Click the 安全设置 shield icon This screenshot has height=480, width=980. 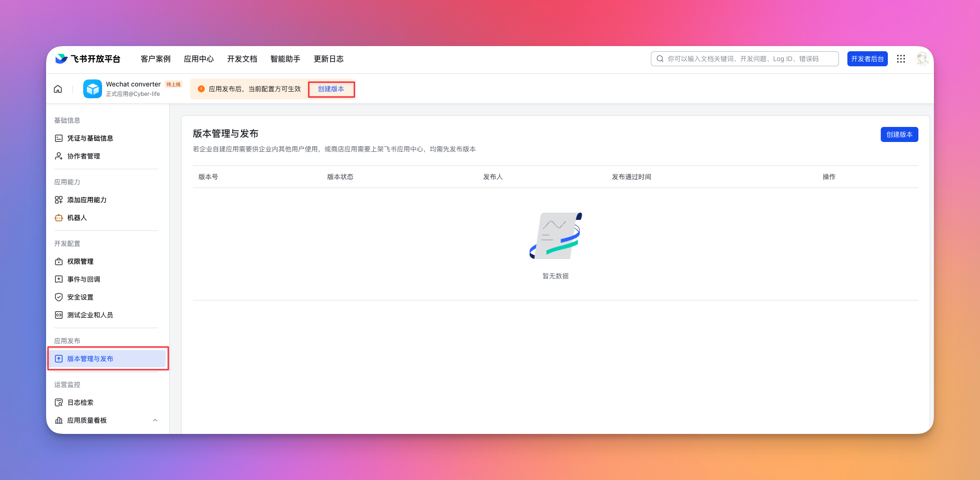[x=59, y=297]
